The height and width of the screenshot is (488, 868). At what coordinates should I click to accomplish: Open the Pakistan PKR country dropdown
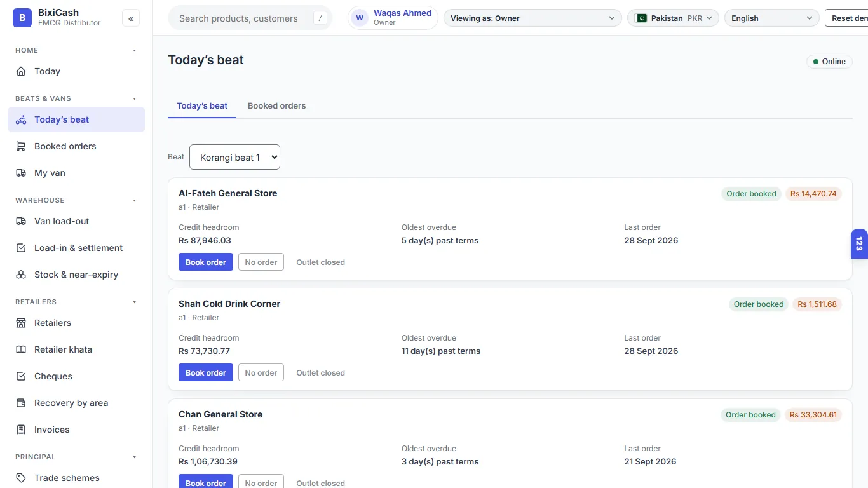coord(673,18)
